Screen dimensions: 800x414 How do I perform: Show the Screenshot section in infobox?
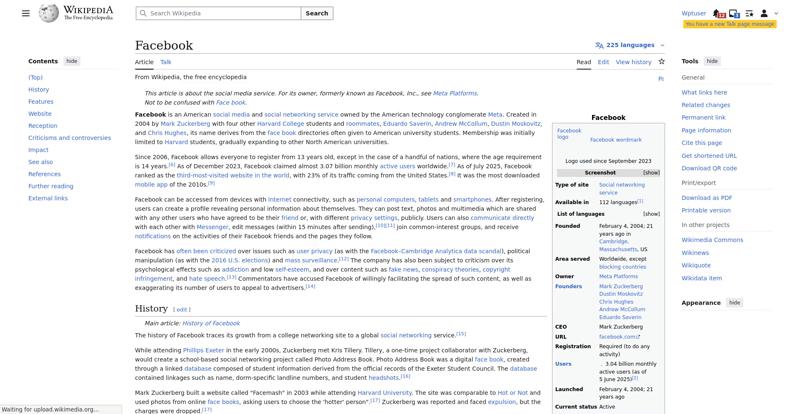tap(651, 172)
